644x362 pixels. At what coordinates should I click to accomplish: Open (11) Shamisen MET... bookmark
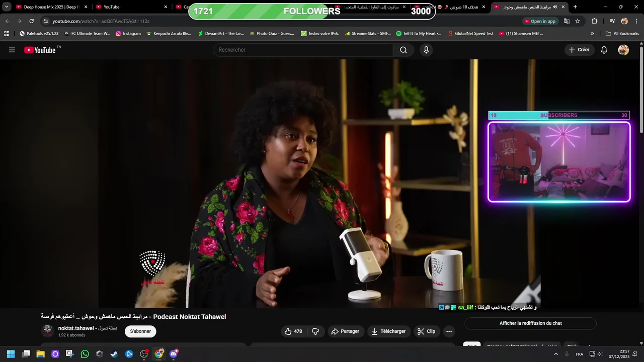521,34
